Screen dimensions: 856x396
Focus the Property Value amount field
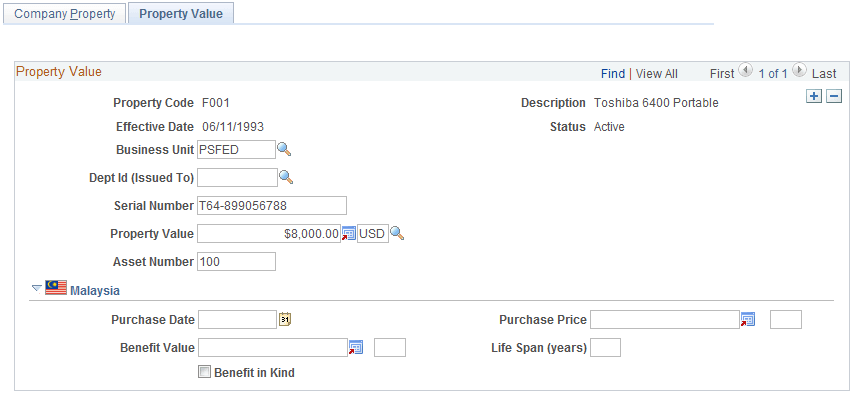[x=269, y=234]
